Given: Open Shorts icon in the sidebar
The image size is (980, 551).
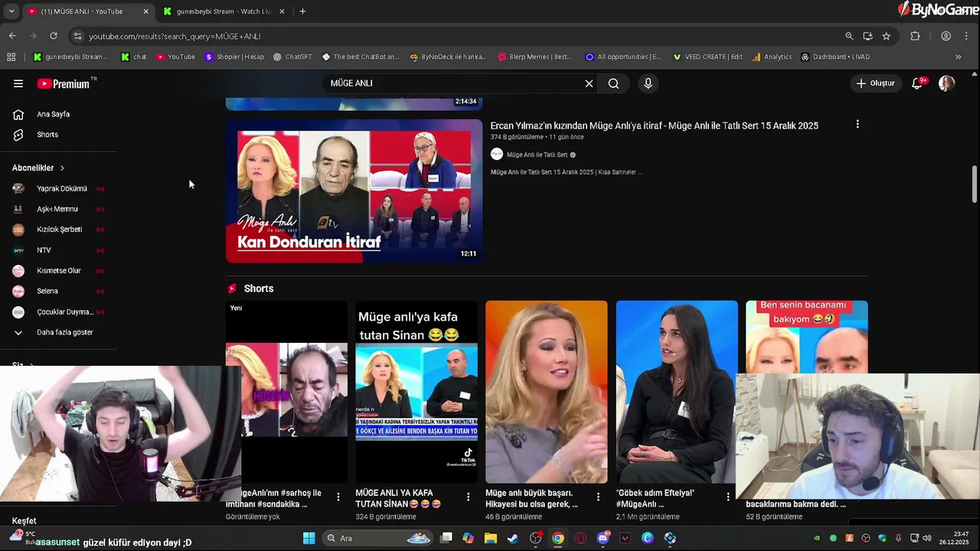Looking at the screenshot, I should (18, 135).
